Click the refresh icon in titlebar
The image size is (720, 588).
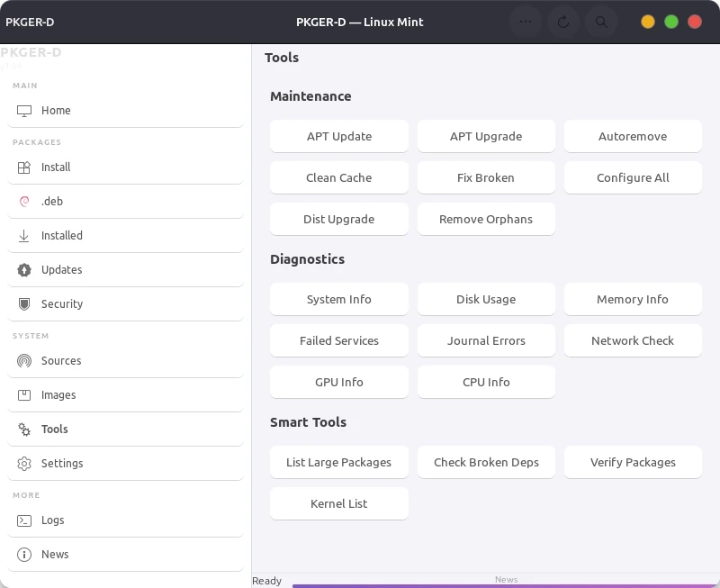pyautogui.click(x=563, y=22)
